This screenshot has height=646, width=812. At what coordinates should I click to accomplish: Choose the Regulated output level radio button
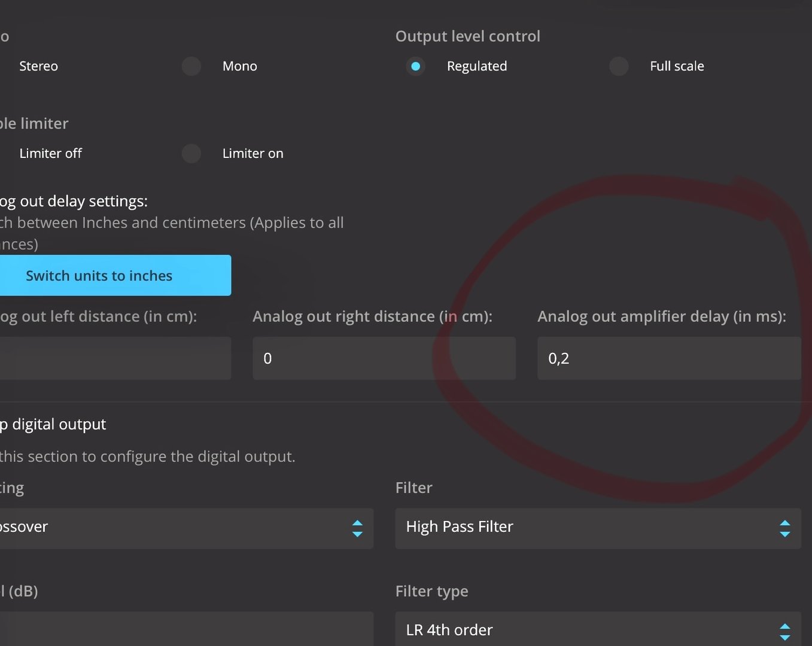click(415, 66)
